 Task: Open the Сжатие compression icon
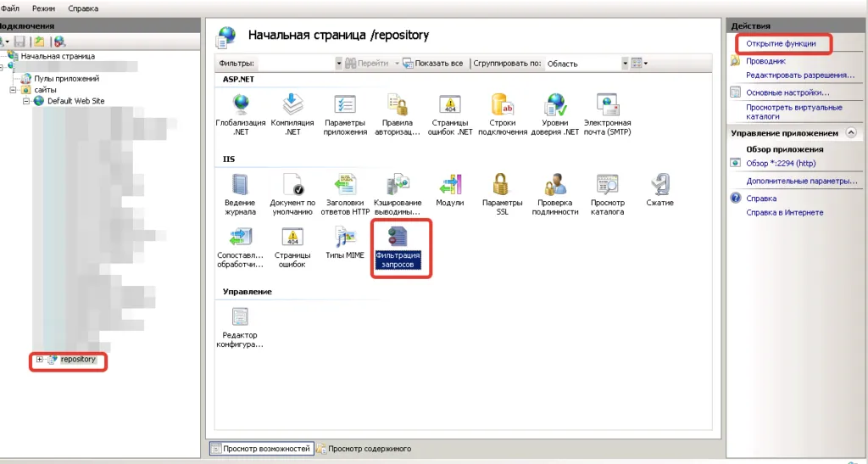[659, 185]
